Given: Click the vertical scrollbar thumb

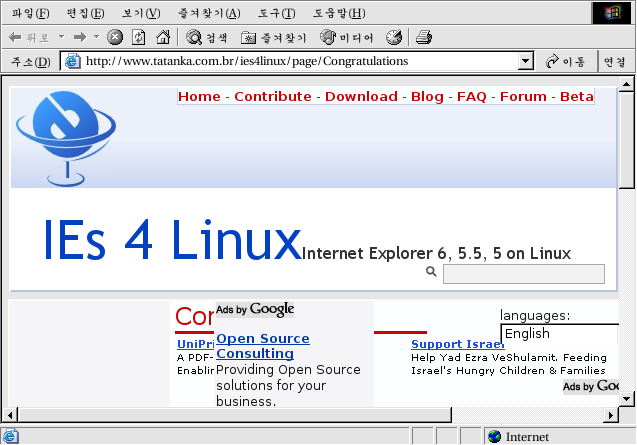Looking at the screenshot, I should tap(626, 140).
